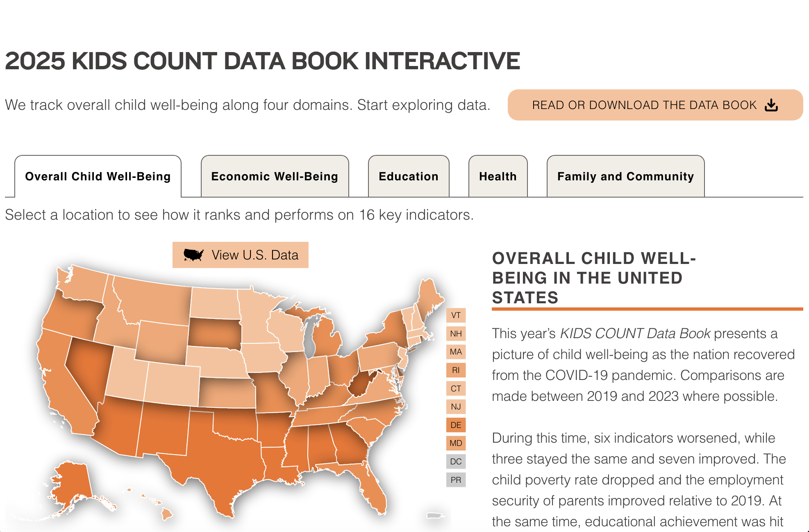Click the U.S. map silhouette icon
Image resolution: width=809 pixels, height=532 pixels.
coord(193,255)
